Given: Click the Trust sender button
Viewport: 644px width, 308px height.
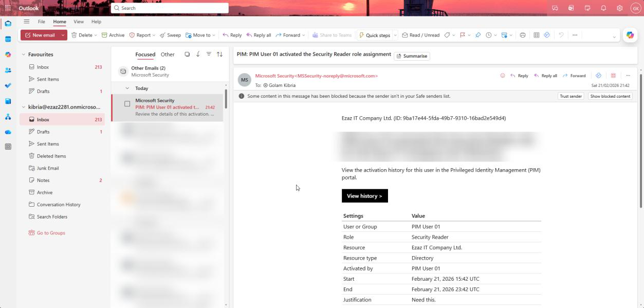Looking at the screenshot, I should [571, 96].
